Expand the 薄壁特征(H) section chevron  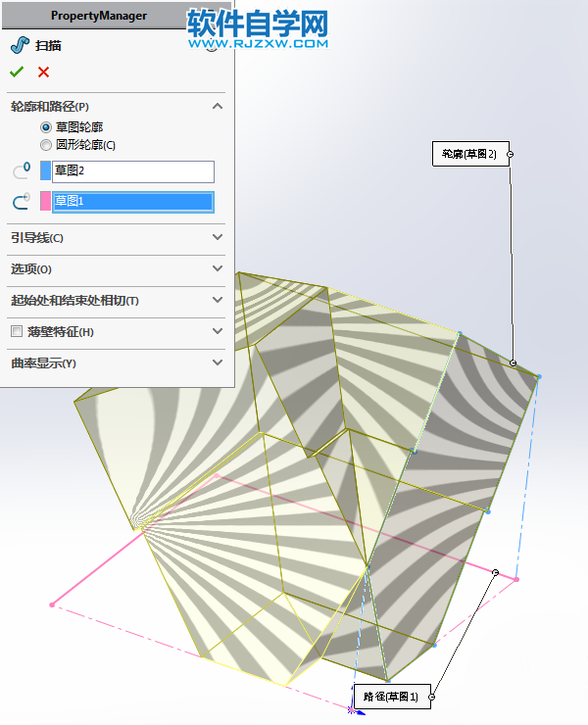[218, 331]
